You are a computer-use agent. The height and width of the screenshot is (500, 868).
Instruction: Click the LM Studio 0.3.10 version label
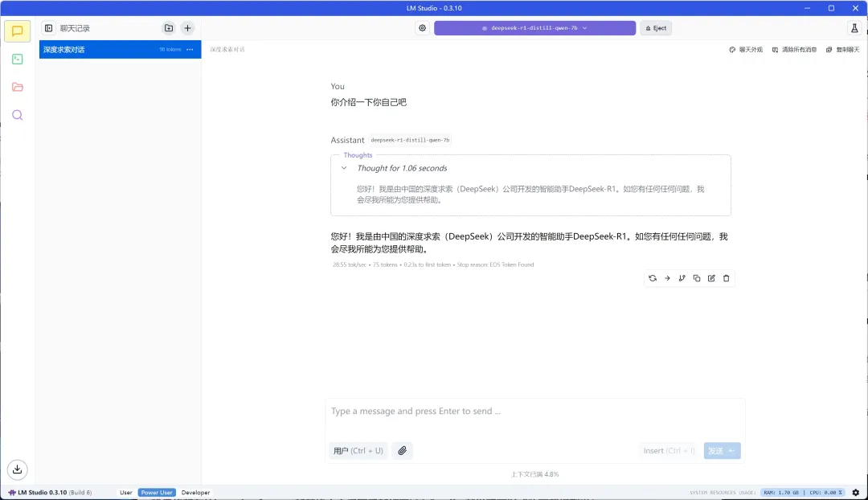[51, 492]
